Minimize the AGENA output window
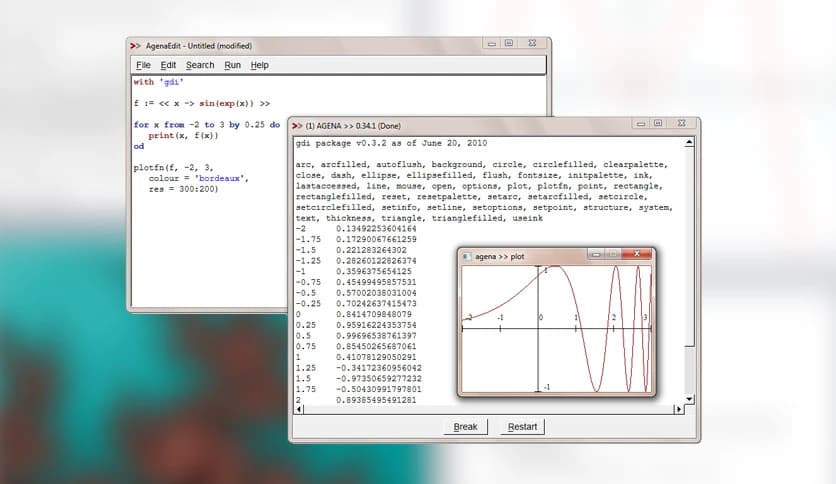 641,123
